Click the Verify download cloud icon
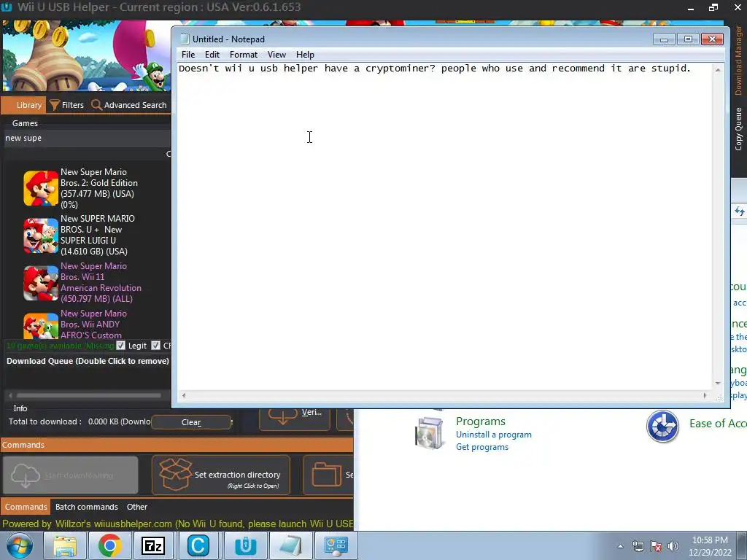This screenshot has height=560, width=747. [282, 415]
